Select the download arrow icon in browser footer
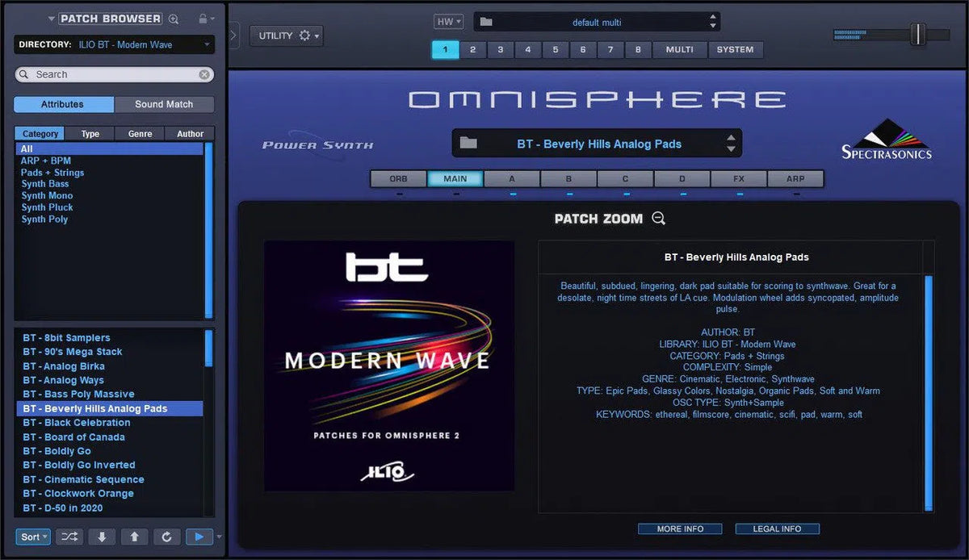969x560 pixels. [x=101, y=537]
